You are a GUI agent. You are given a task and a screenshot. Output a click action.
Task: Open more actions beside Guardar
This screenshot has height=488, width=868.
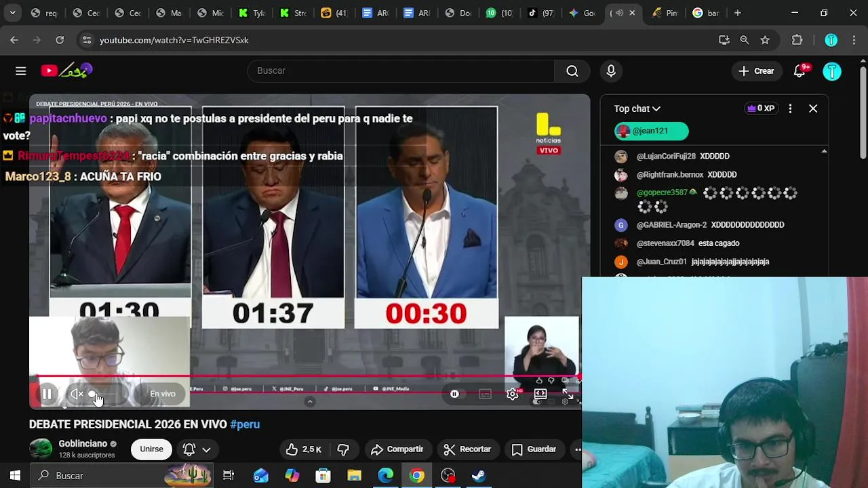pos(577,449)
